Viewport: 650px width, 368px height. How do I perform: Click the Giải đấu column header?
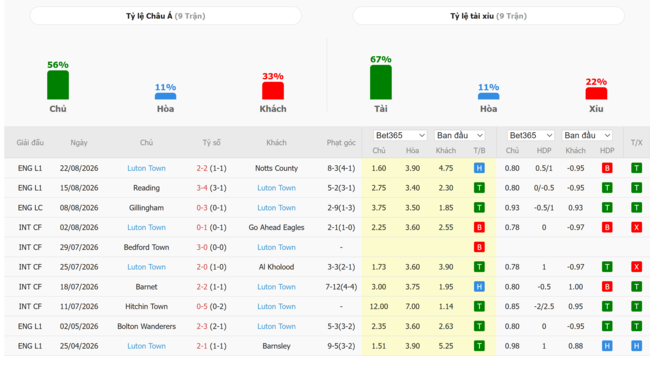(30, 143)
